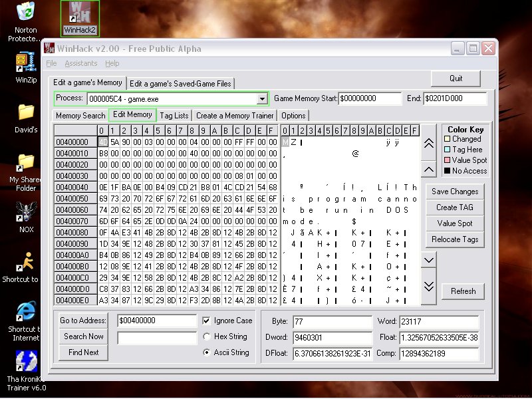Screen dimensions: 532x399
Task: Select hex byte 4D at 00400000
Action: click(x=103, y=142)
